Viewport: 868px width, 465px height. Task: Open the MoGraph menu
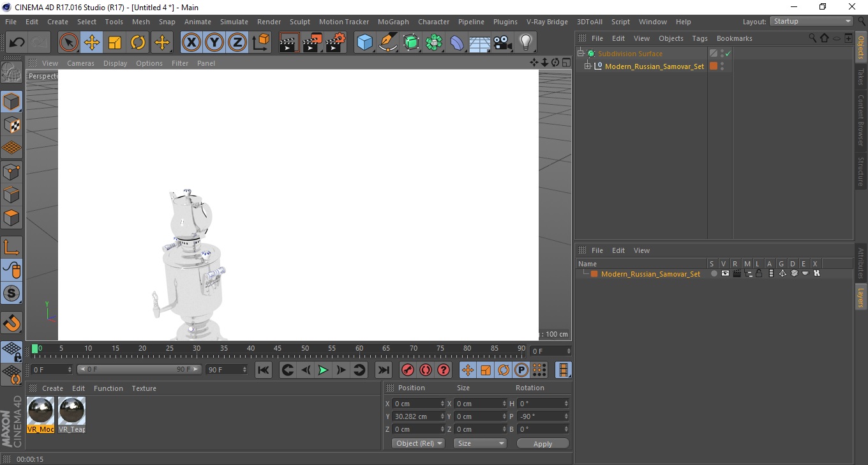pyautogui.click(x=393, y=22)
